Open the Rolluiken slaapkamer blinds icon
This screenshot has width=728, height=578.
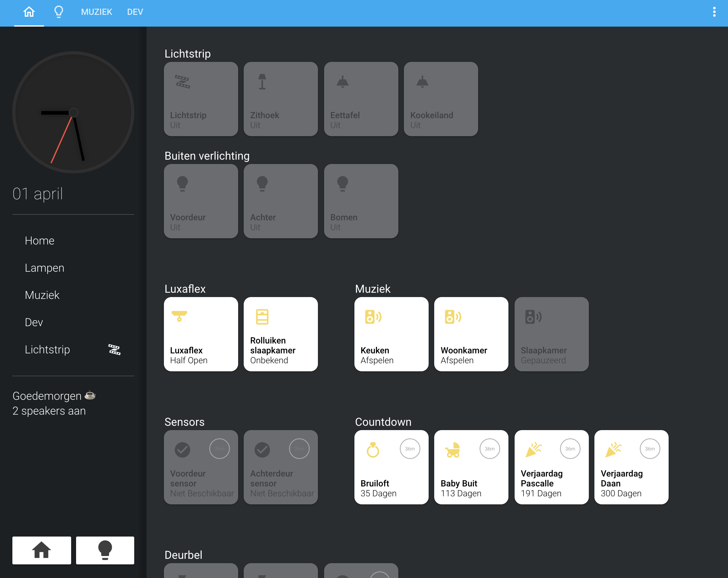coord(262,317)
